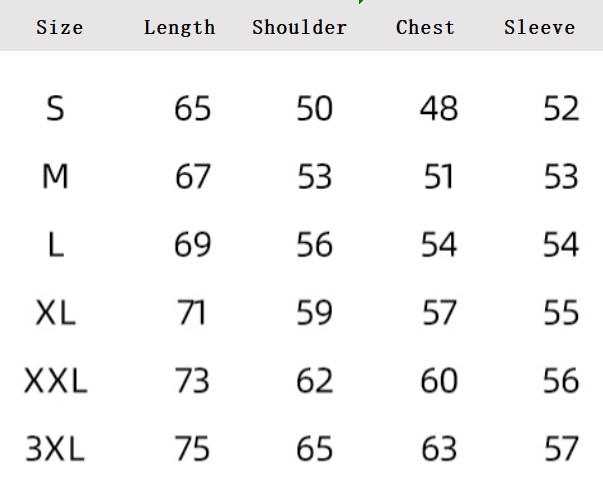
Task: Click length value 65 for size S
Action: point(192,108)
